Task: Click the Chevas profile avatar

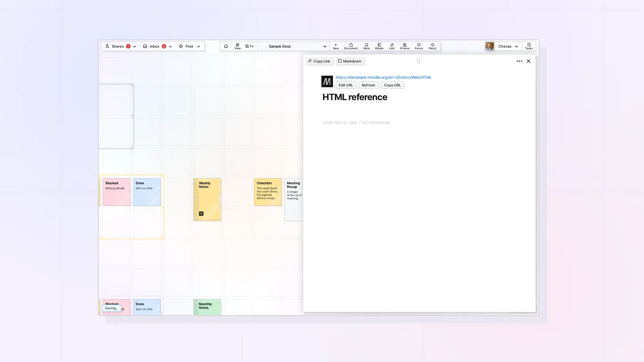Action: [x=490, y=46]
